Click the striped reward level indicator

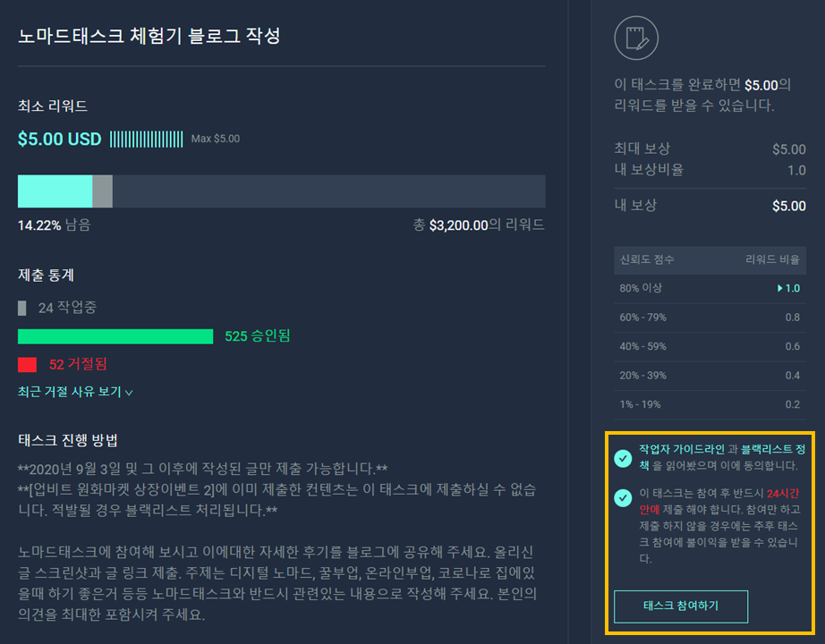tap(146, 140)
